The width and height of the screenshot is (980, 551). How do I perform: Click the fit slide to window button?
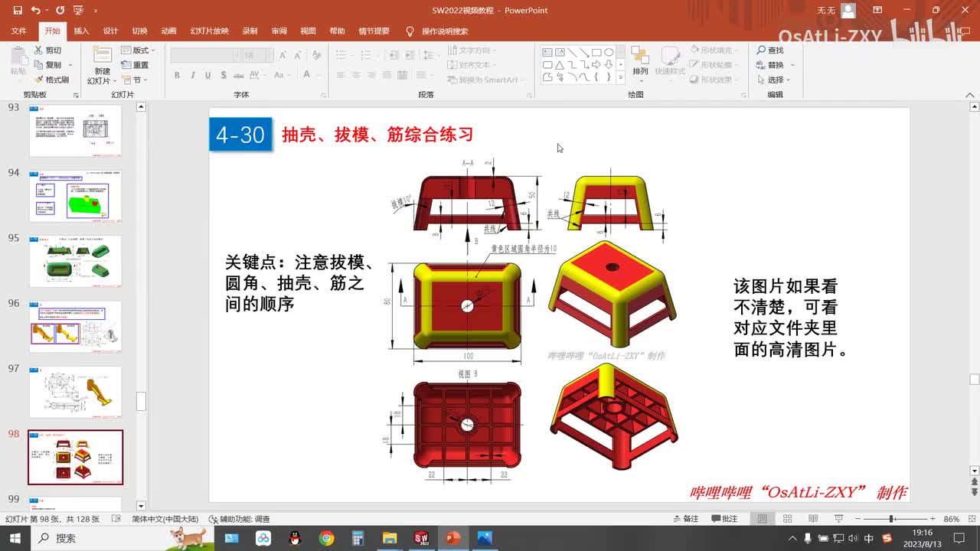pyautogui.click(x=971, y=519)
